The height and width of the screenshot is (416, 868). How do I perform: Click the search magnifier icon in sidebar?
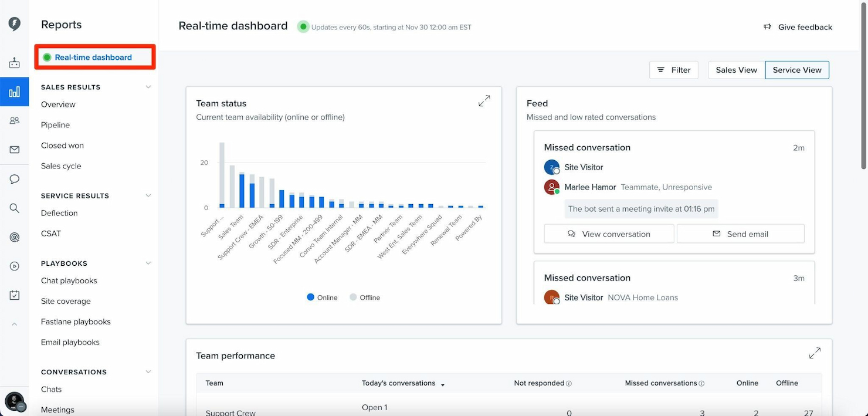pyautogui.click(x=15, y=207)
